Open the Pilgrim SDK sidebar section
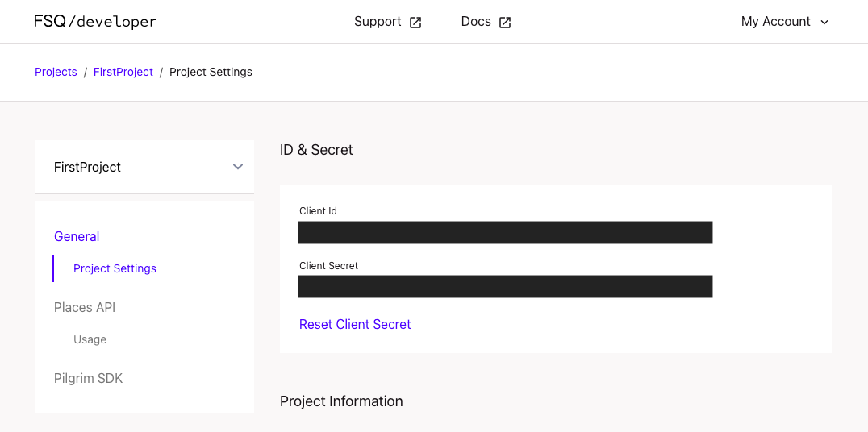 pyautogui.click(x=88, y=378)
